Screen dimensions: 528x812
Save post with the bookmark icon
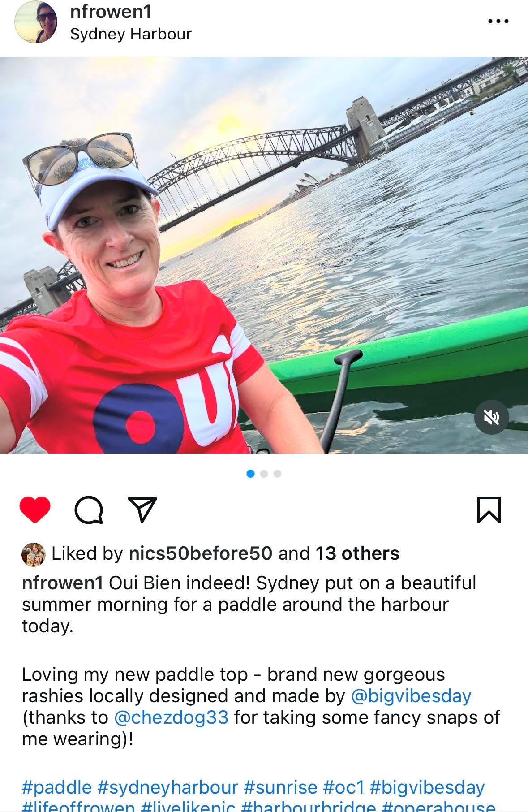pyautogui.click(x=489, y=510)
